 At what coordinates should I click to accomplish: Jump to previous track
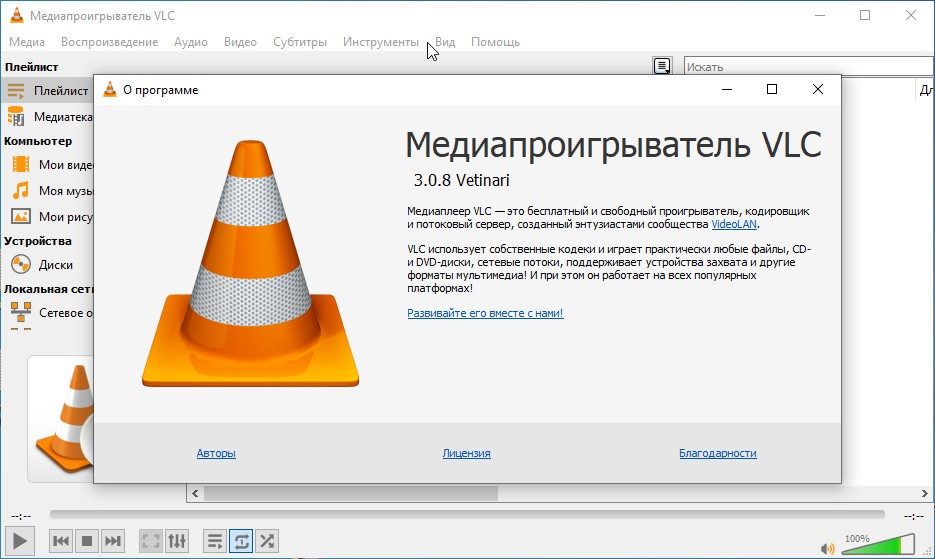(61, 541)
